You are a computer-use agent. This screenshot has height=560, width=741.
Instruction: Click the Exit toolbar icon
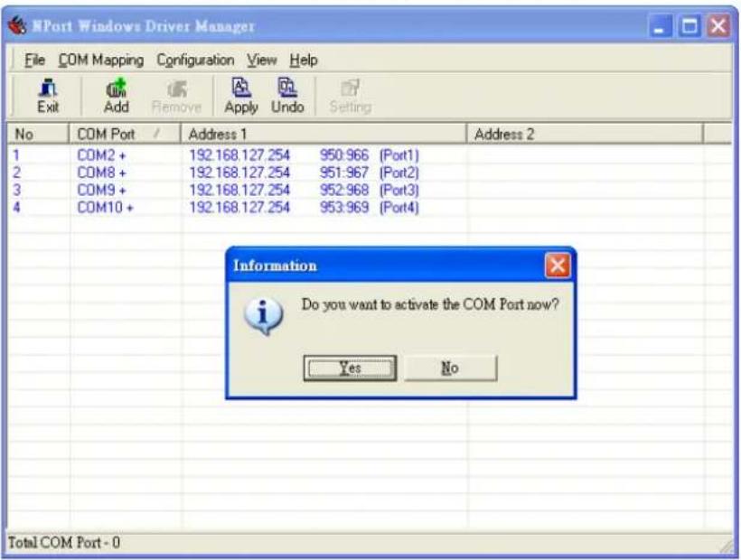[x=48, y=96]
